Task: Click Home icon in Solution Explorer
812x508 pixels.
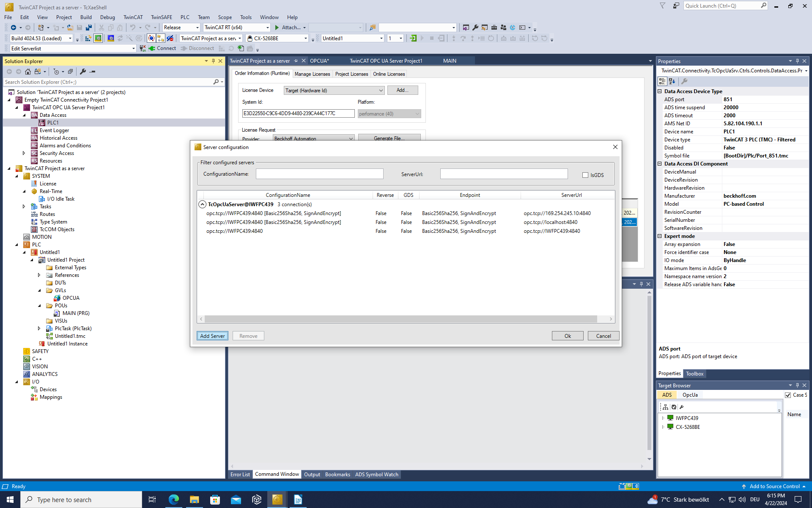Action: click(28, 72)
